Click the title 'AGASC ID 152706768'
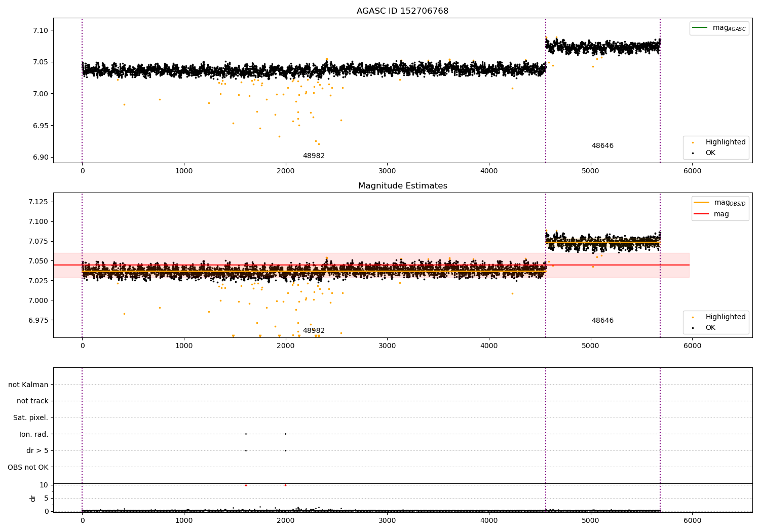 (402, 11)
